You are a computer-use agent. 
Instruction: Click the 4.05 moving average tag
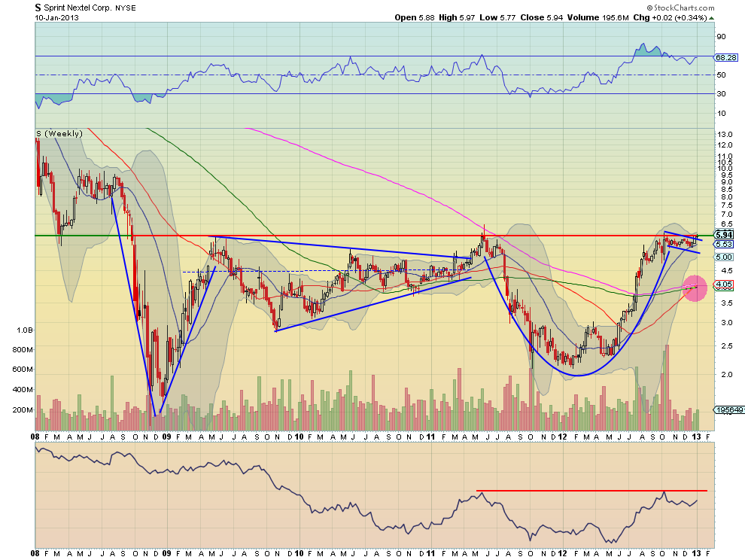point(724,285)
